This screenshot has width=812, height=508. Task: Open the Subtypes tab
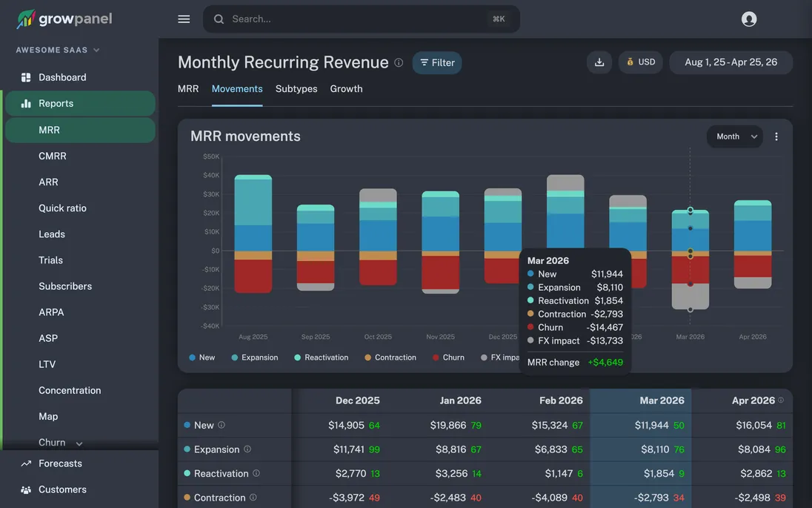pyautogui.click(x=296, y=89)
